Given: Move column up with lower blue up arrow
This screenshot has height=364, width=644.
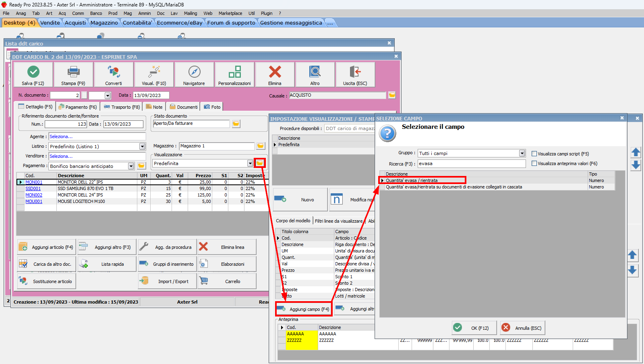Looking at the screenshot, I should (x=632, y=255).
